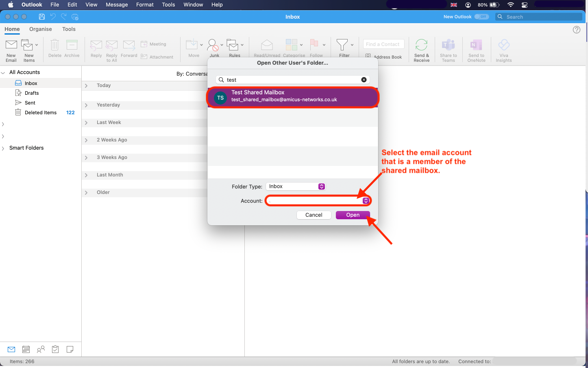Toggle the New Outlook switch
Viewport: 588px width, 368px height.
(482, 17)
